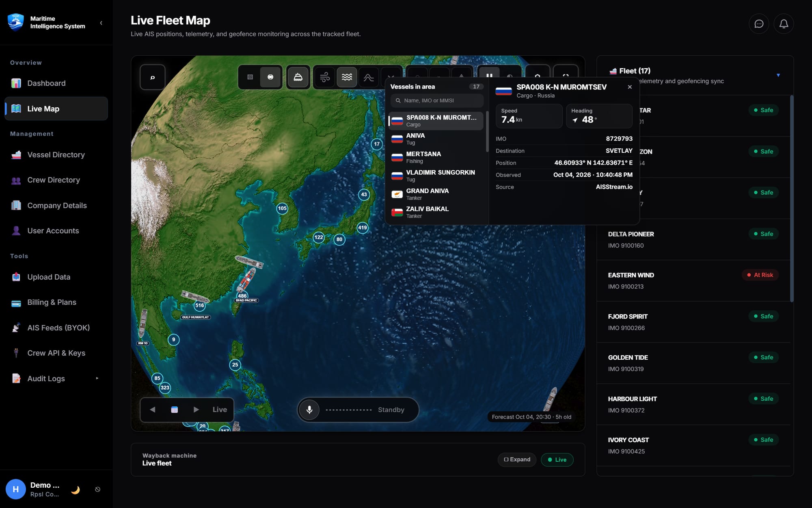The image size is (812, 508).
Task: Step back in wayback timeline
Action: pos(153,410)
